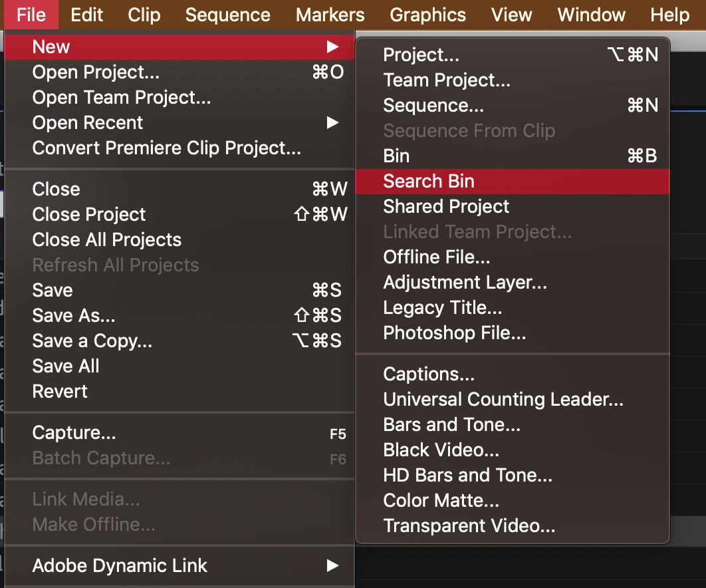Select the highlighted Search Bin option

[428, 181]
